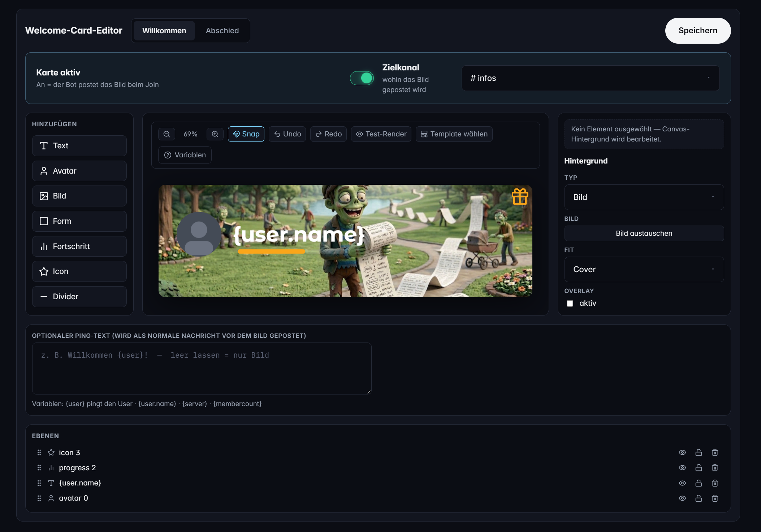This screenshot has width=761, height=532.
Task: Hide the icon 3 layer
Action: [x=683, y=452]
